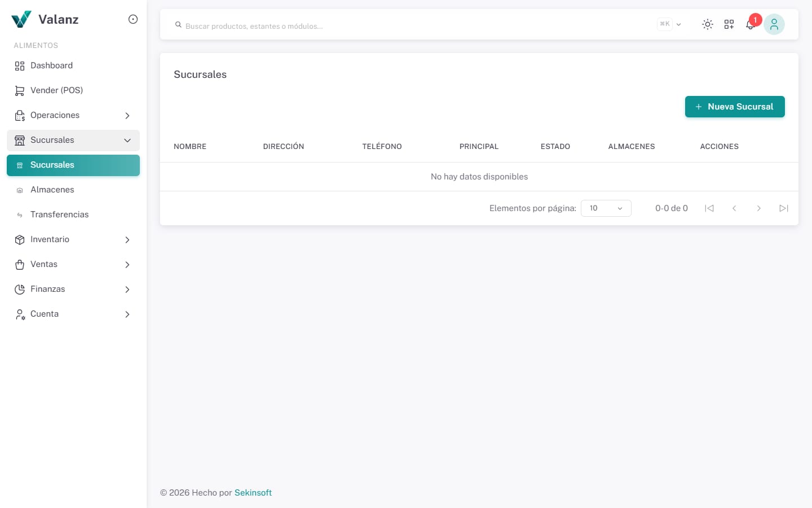Select the active Sucursales submenu item
Screen dimensions: 812x508
(x=73, y=165)
